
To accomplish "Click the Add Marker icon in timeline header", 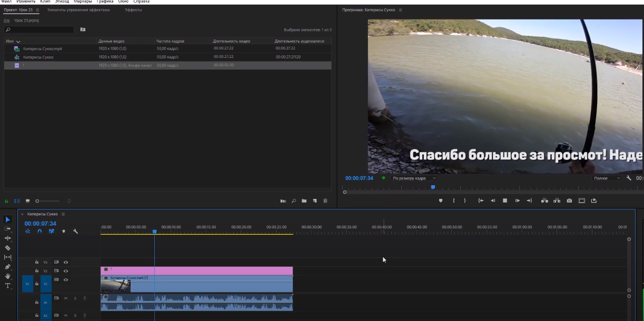I will [x=64, y=232].
